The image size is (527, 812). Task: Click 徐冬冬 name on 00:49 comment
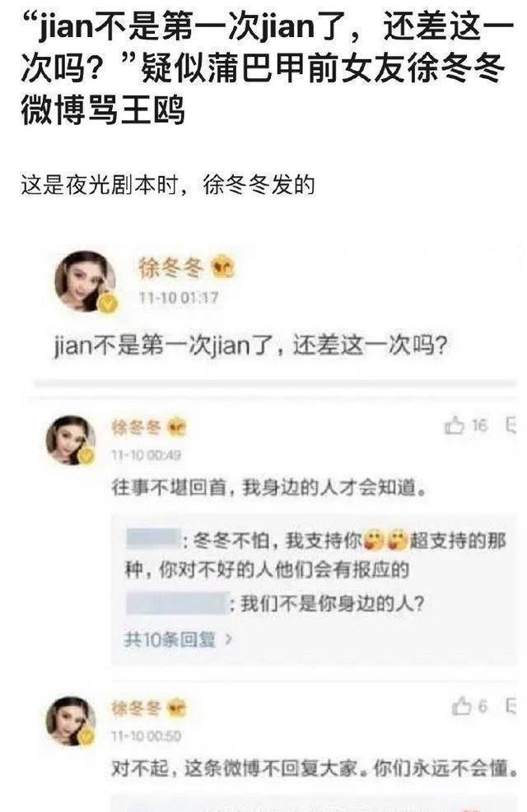tap(137, 427)
